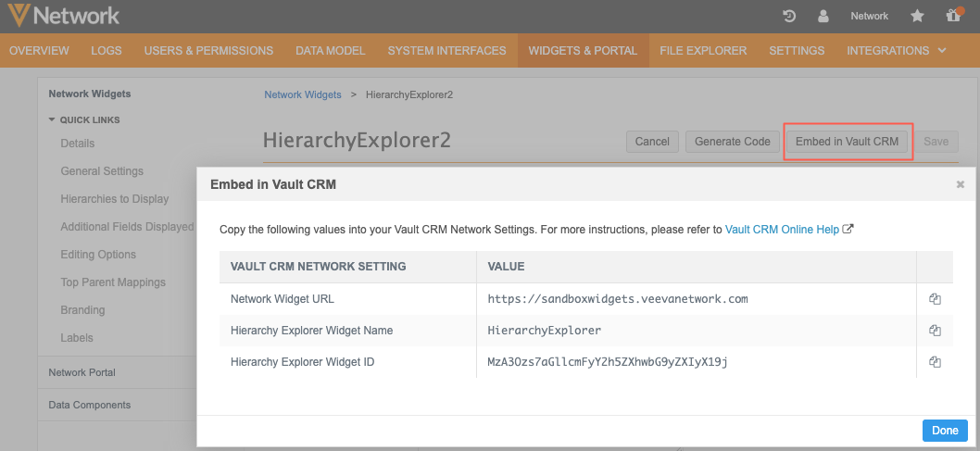Open the System Interfaces tab
The height and width of the screenshot is (451, 980).
pos(446,51)
